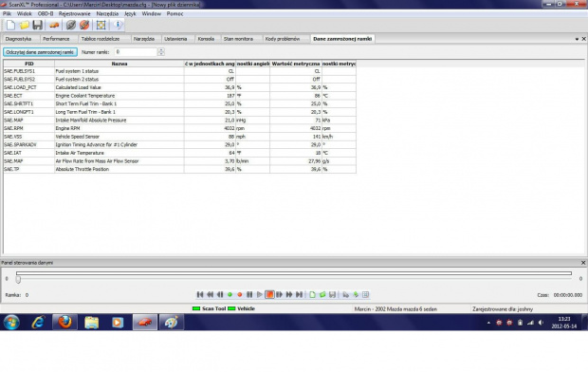Open the tab list dropdown arrow at far right
This screenshot has width=588, height=372.
577,39
